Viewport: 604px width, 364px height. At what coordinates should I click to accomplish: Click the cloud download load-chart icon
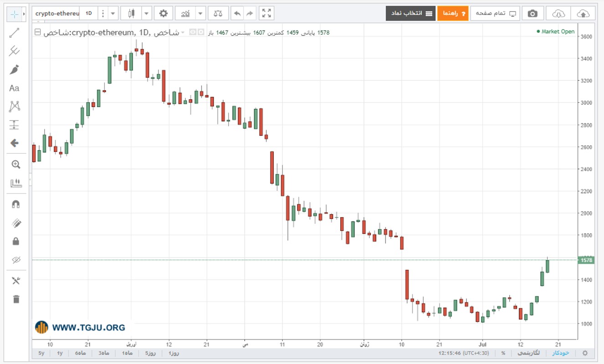pyautogui.click(x=558, y=13)
